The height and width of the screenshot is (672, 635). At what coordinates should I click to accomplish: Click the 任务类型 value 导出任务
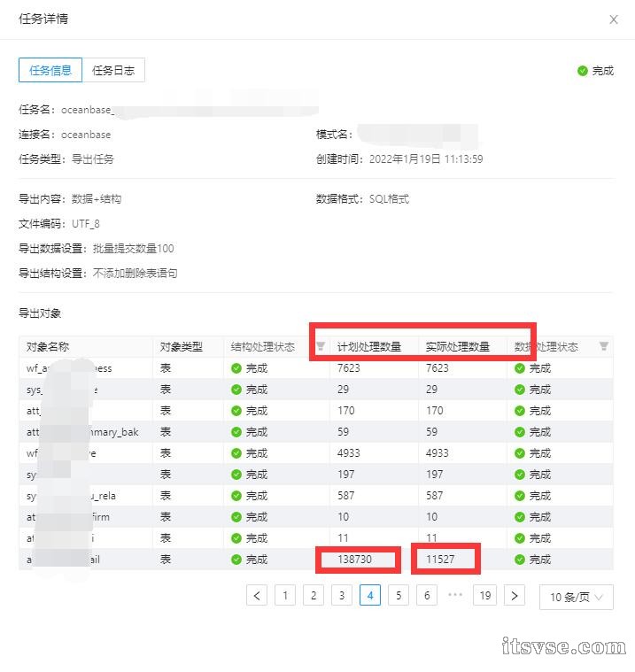(93, 159)
